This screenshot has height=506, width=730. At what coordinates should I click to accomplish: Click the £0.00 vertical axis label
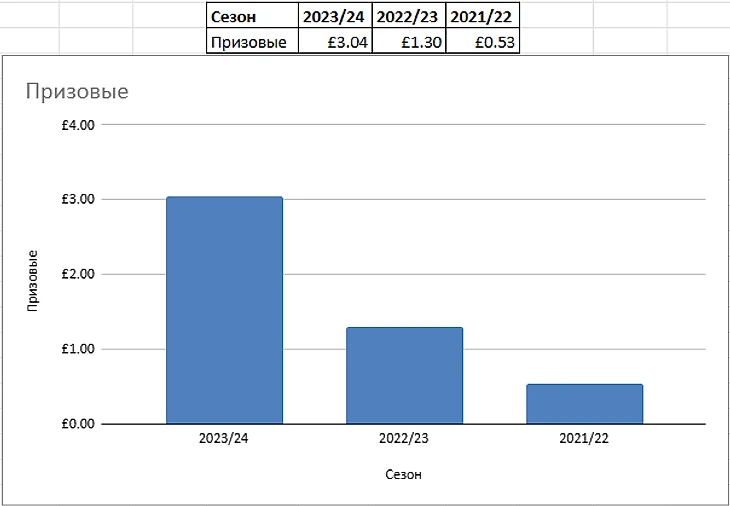[78, 424]
